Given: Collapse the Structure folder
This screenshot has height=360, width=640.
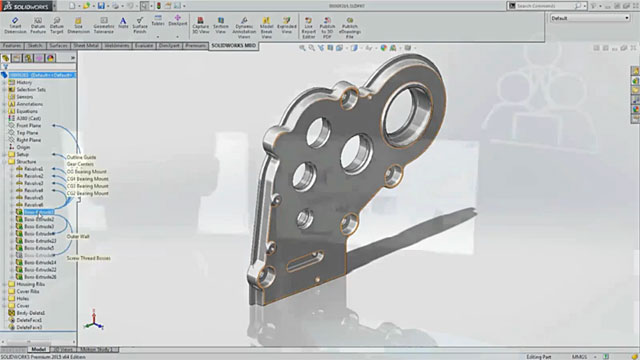Looking at the screenshot, I should tap(4, 162).
